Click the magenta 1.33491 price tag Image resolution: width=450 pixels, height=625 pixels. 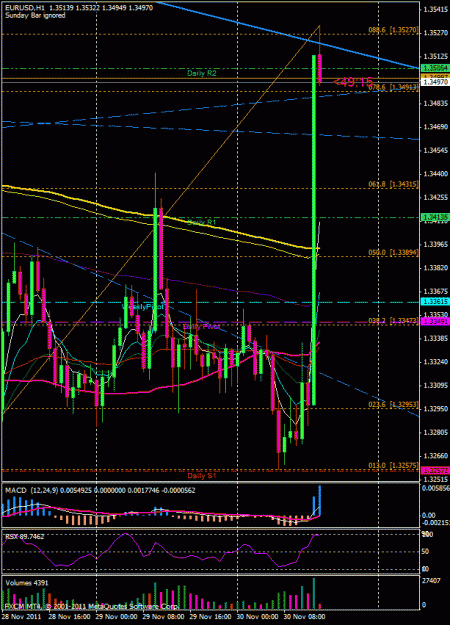click(435, 321)
